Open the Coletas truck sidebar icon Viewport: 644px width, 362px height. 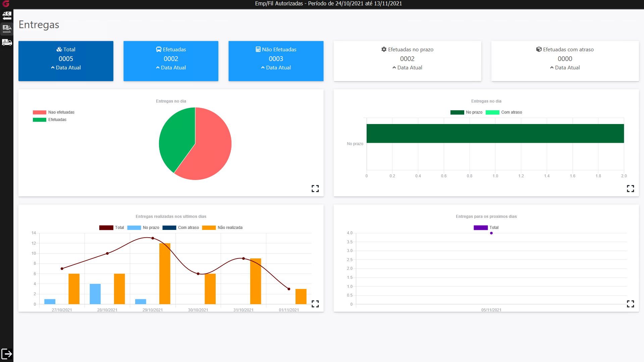click(x=7, y=15)
